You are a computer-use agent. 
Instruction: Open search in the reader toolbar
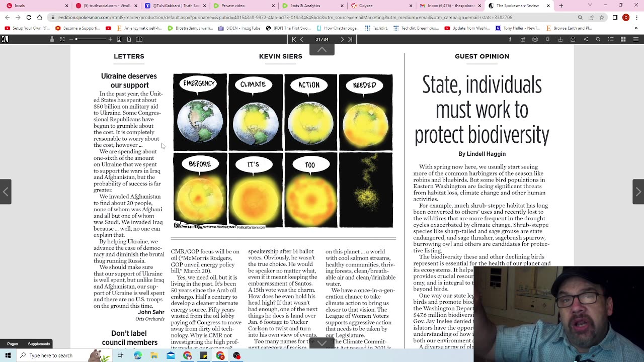click(598, 39)
